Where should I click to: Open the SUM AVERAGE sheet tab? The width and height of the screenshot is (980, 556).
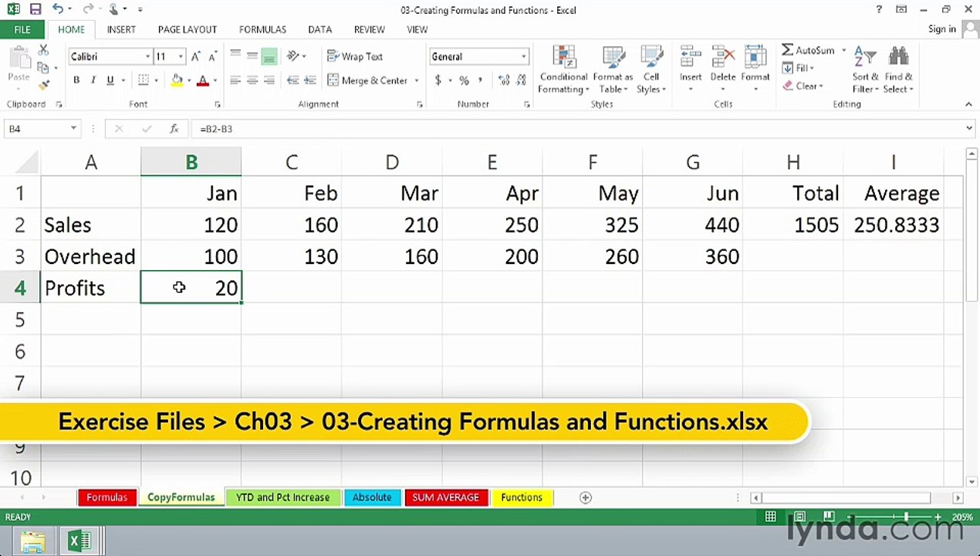point(445,497)
